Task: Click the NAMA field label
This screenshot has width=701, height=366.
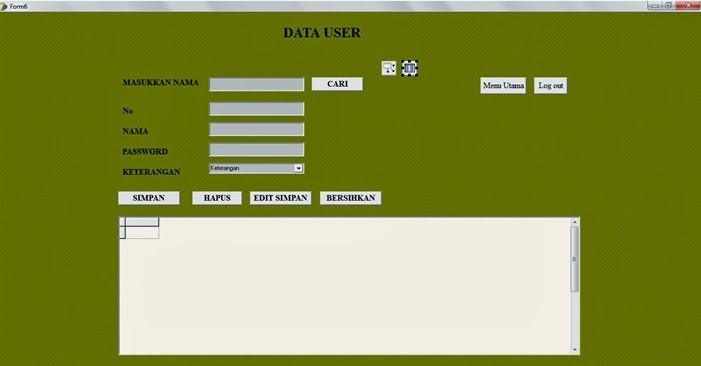Action: (x=135, y=131)
